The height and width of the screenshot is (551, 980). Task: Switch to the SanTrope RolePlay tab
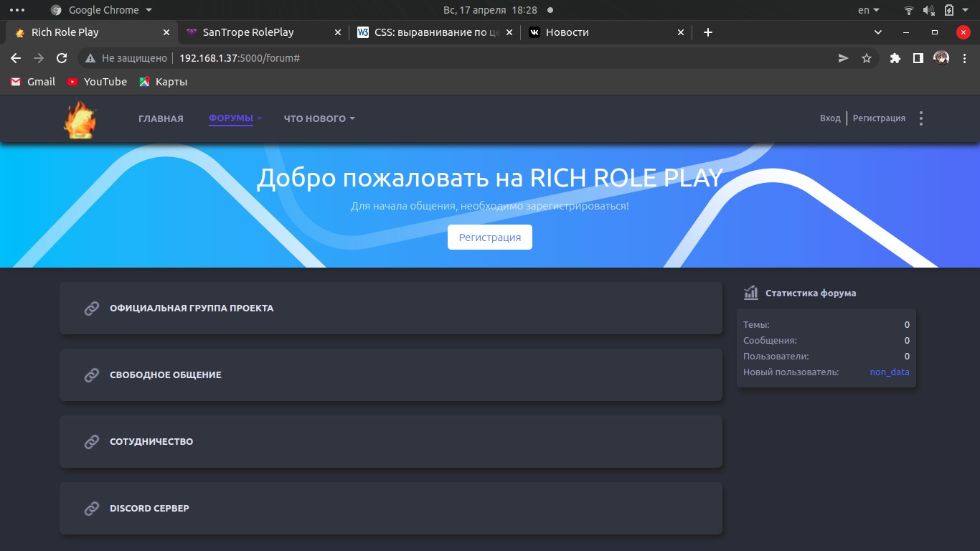coord(248,32)
